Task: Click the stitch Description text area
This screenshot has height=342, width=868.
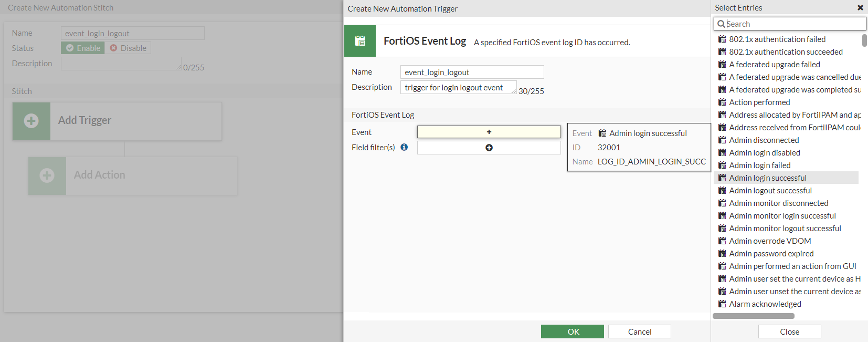Action: [121, 64]
